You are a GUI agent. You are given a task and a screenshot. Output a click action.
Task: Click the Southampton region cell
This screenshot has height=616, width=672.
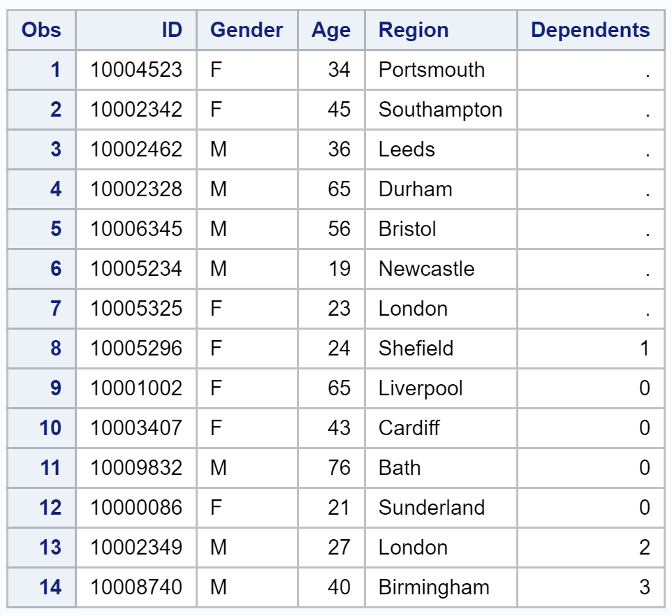click(x=441, y=110)
